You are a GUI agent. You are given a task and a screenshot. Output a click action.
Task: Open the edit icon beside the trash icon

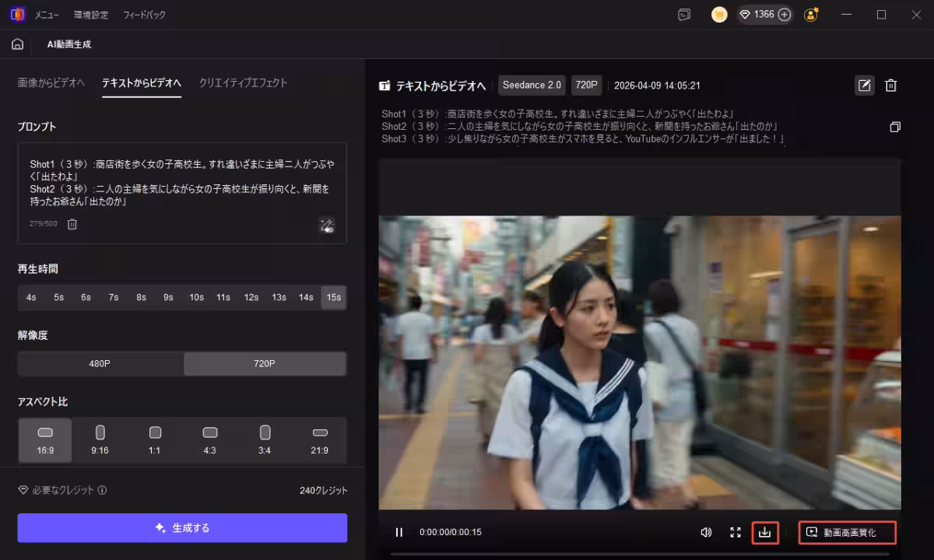coord(864,86)
